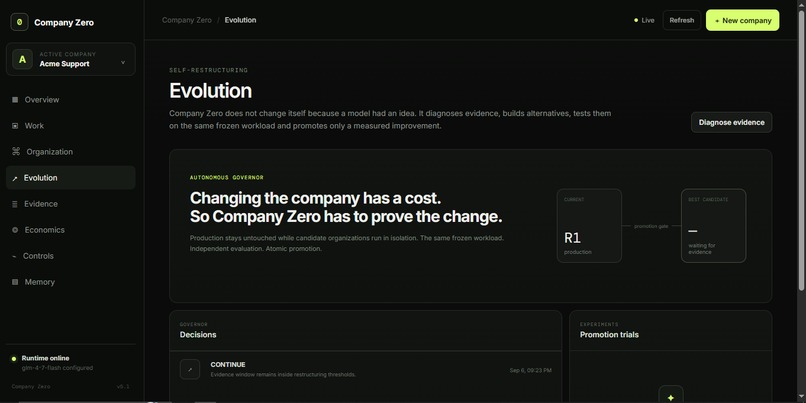Refresh the page data
This screenshot has width=806, height=403.
coord(682,21)
